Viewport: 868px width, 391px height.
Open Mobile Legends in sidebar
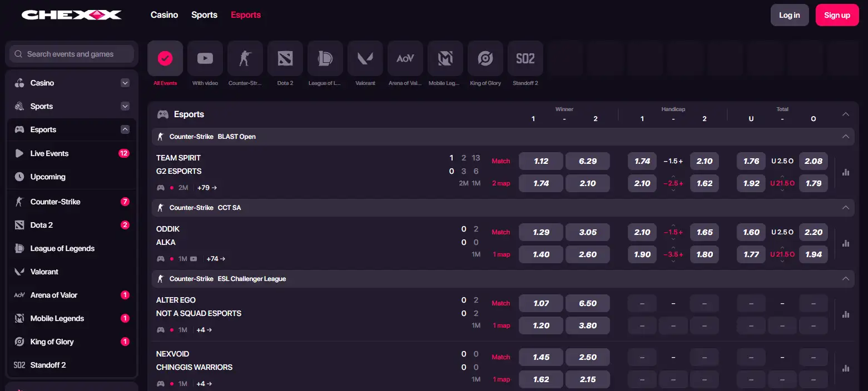click(72, 318)
